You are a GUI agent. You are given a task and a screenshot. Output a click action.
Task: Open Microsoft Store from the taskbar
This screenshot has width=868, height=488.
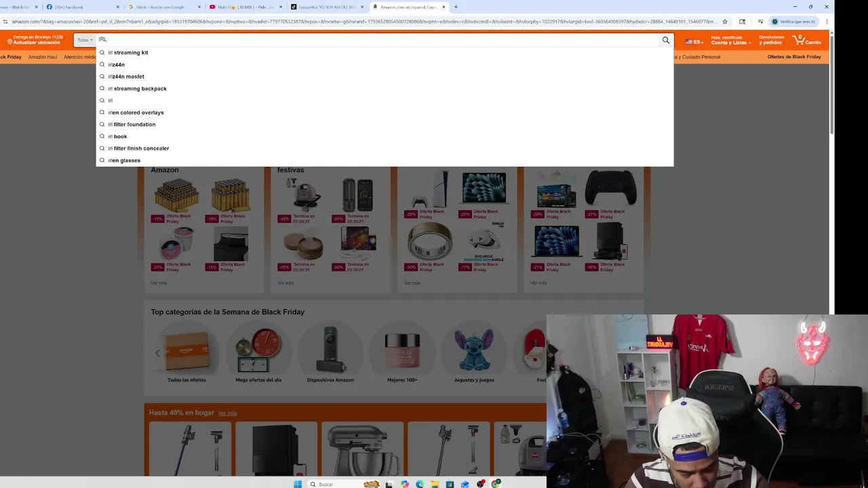[x=450, y=484]
